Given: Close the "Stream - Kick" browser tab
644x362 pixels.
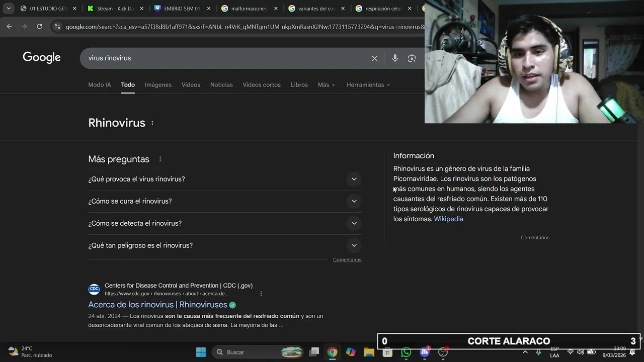Looking at the screenshot, I should [x=141, y=9].
